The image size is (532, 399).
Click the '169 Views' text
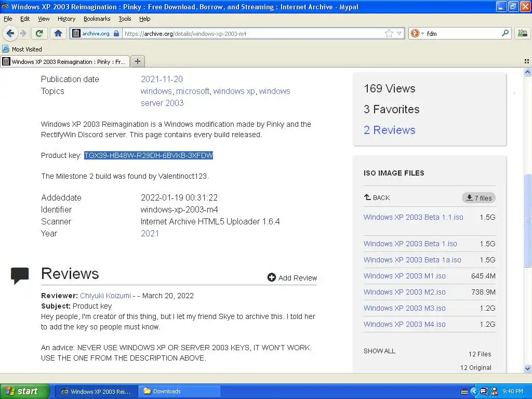(x=390, y=88)
